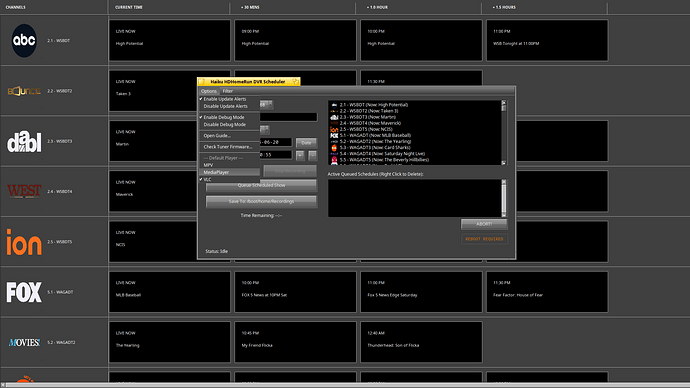Click channel list scrollbar down arrow
The image size is (690, 388).
pyautogui.click(x=504, y=163)
